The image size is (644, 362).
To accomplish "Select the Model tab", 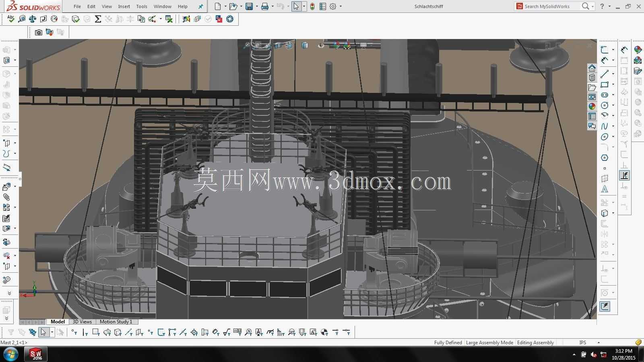I will tap(58, 322).
